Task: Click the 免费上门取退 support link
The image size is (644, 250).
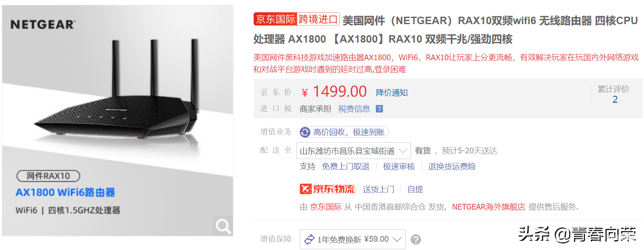Action: [x=346, y=167]
